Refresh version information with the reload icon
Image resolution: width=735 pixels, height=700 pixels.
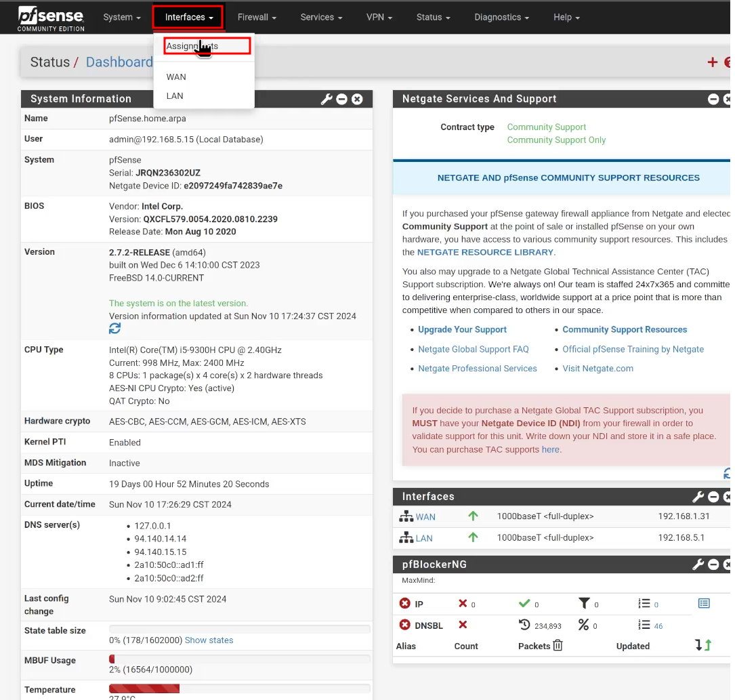pyautogui.click(x=115, y=329)
